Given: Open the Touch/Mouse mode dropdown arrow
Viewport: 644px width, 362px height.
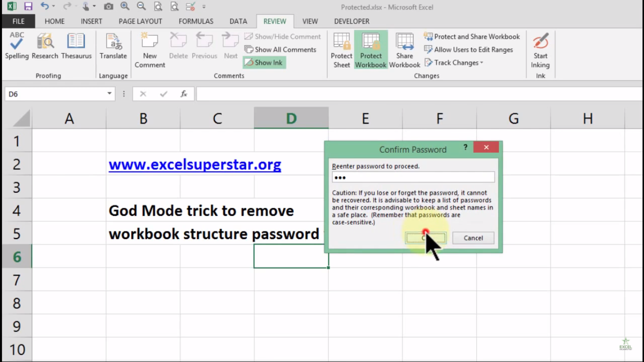Looking at the screenshot, I should point(94,7).
